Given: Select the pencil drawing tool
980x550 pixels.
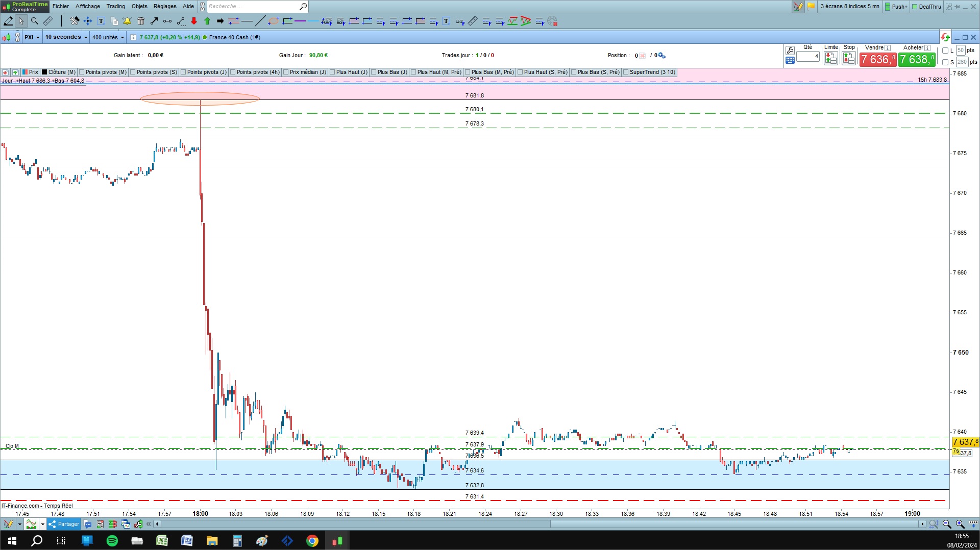Looking at the screenshot, I should [8, 21].
